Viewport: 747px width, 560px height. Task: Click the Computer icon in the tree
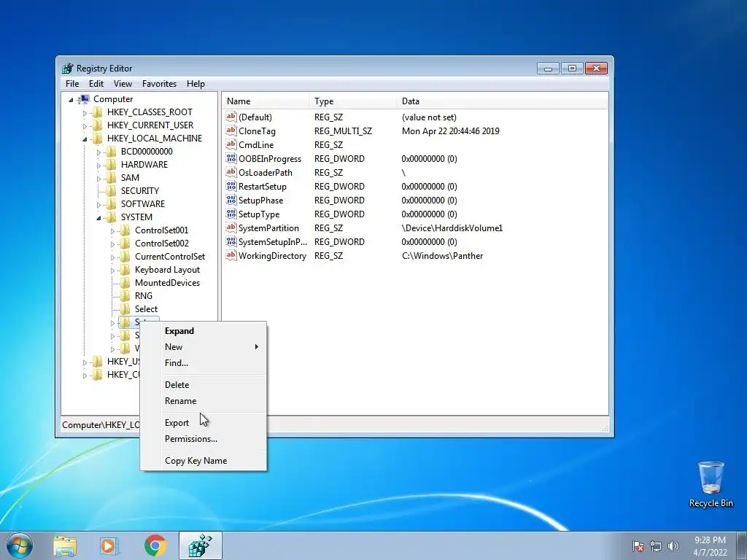point(84,99)
